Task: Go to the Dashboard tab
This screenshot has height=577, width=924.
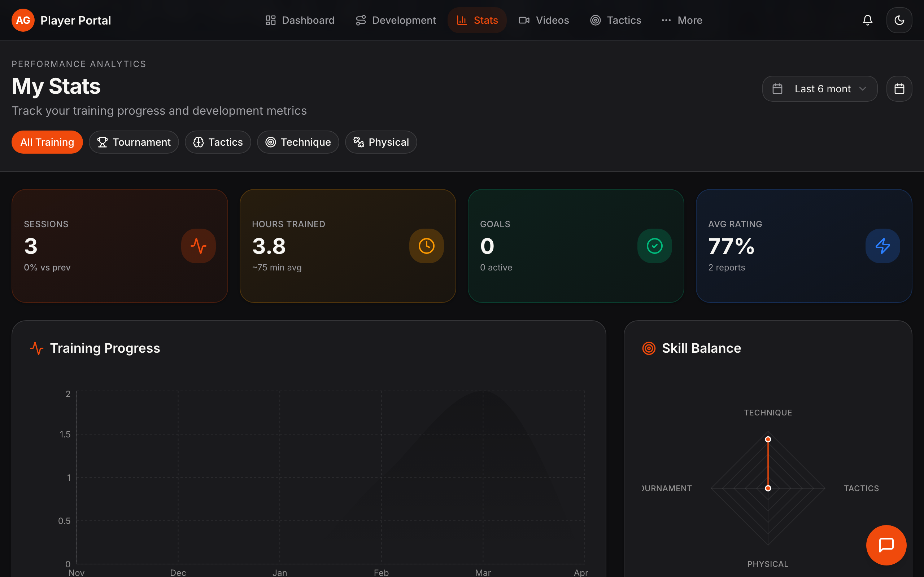Action: 300,20
